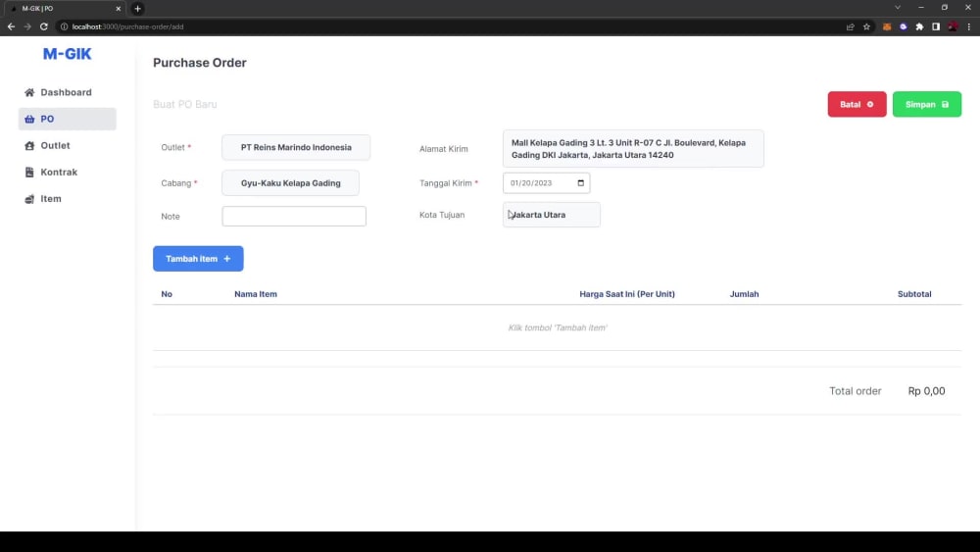Screen dimensions: 980x552
Task: Click the Nama Item column header
Action: pyautogui.click(x=256, y=294)
